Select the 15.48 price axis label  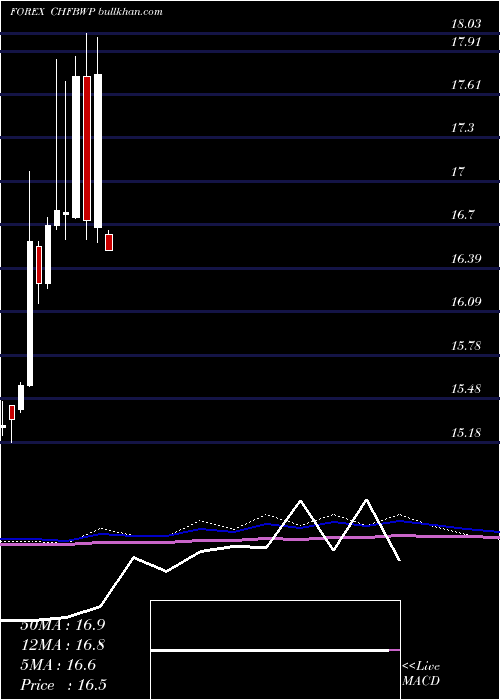466,389
